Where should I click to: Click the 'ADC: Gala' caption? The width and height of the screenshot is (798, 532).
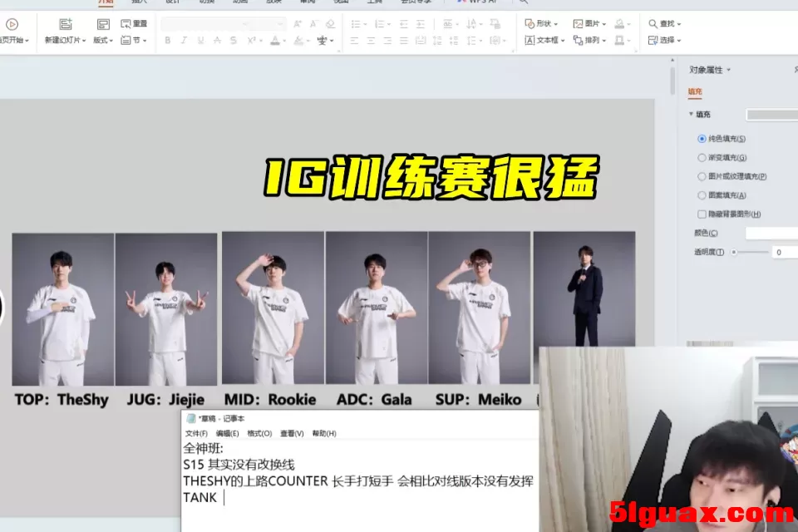click(x=374, y=400)
